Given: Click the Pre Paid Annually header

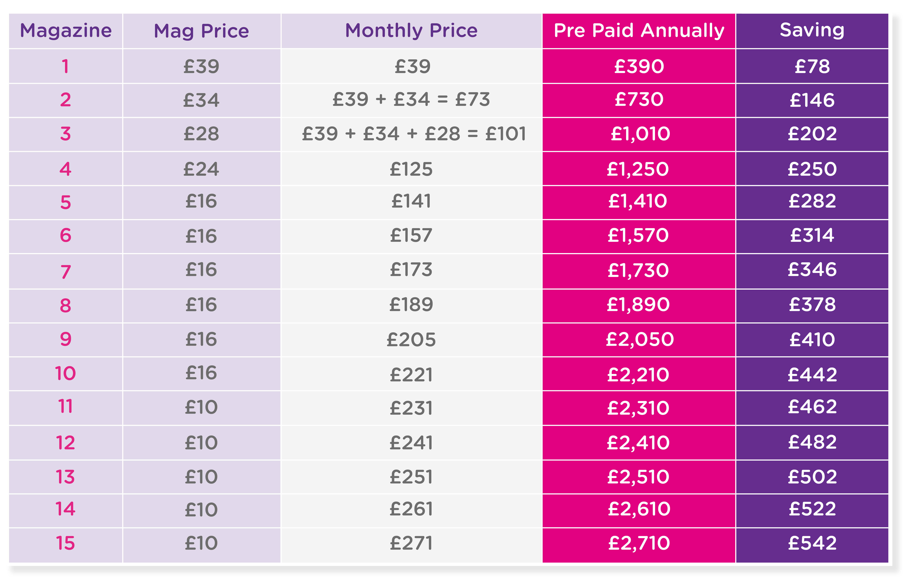Looking at the screenshot, I should click(639, 31).
